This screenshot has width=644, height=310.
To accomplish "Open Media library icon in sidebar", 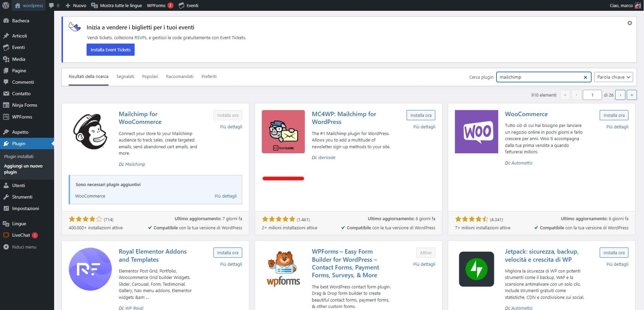I will pyautogui.click(x=6, y=59).
